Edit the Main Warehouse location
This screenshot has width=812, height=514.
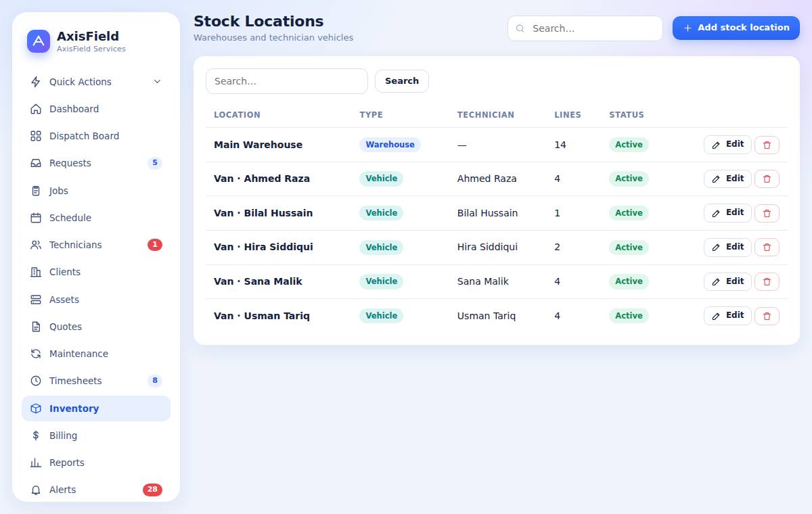pos(727,145)
